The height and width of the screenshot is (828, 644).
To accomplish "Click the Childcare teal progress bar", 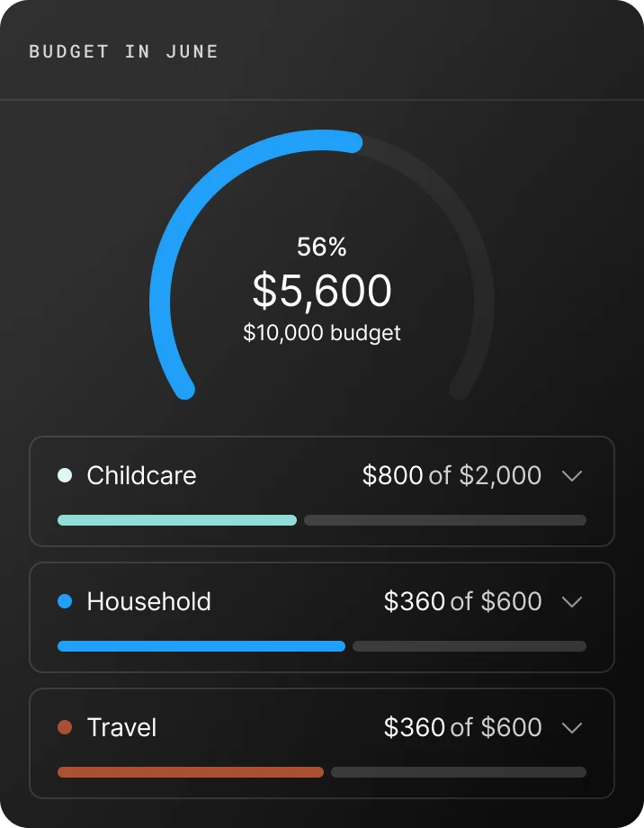I will (176, 520).
